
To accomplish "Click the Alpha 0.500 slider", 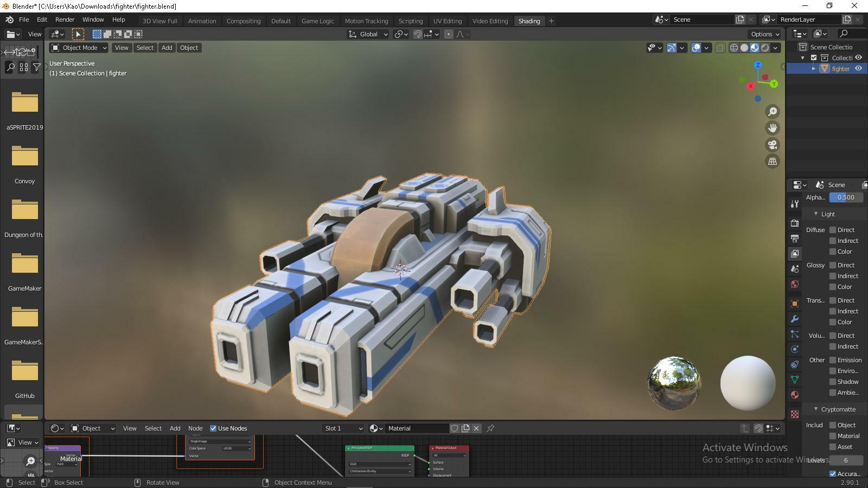I will coord(846,197).
